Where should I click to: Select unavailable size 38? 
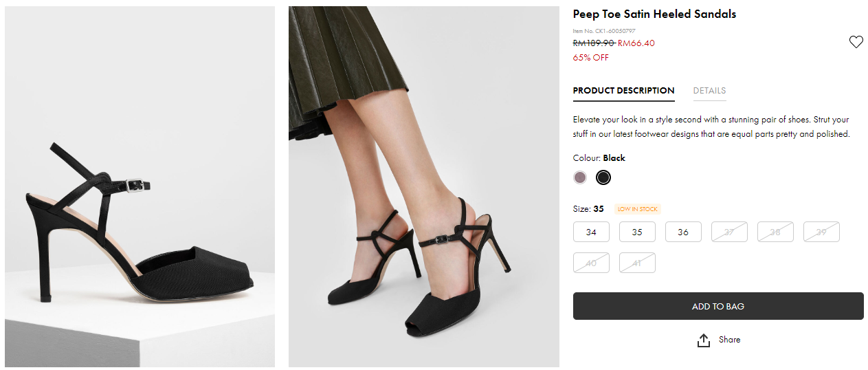pos(775,232)
